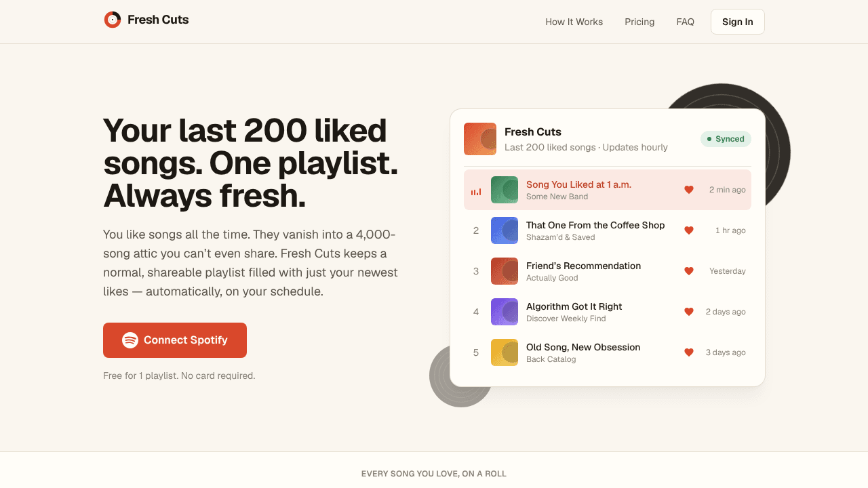Screen dimensions: 868x488
Task: Toggle heart for Friend's Recommendation
Action: pos(689,271)
